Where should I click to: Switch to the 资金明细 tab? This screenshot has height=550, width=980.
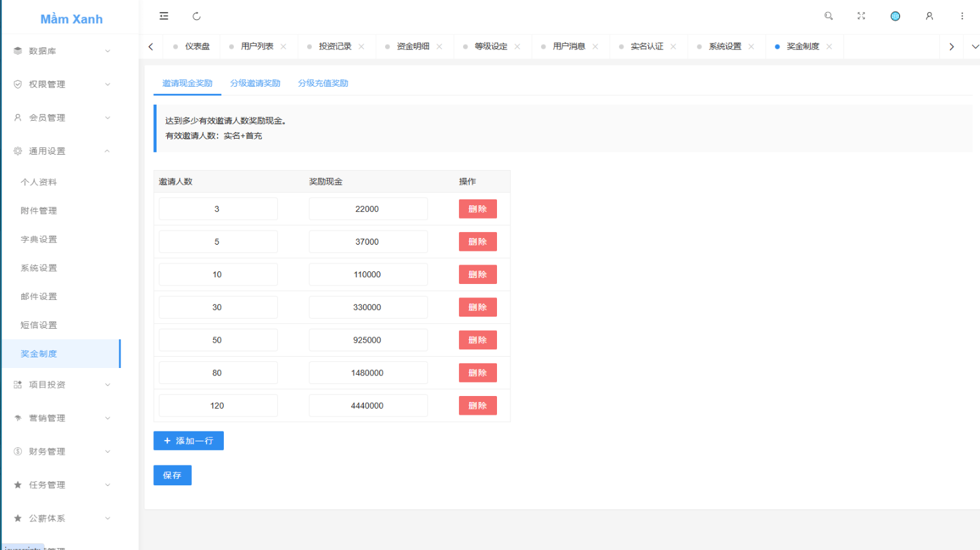pos(413,47)
